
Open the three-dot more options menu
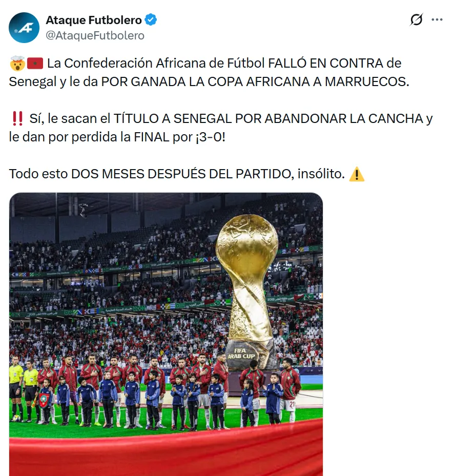437,20
